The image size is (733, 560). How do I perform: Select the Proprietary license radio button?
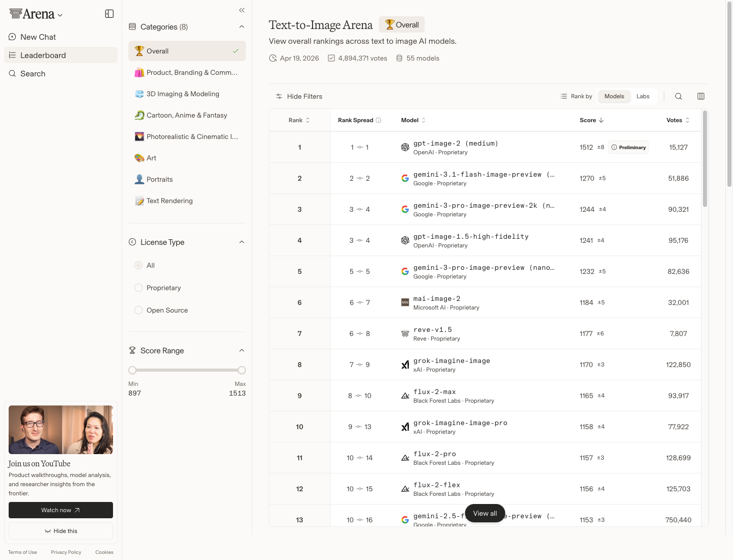pos(138,288)
